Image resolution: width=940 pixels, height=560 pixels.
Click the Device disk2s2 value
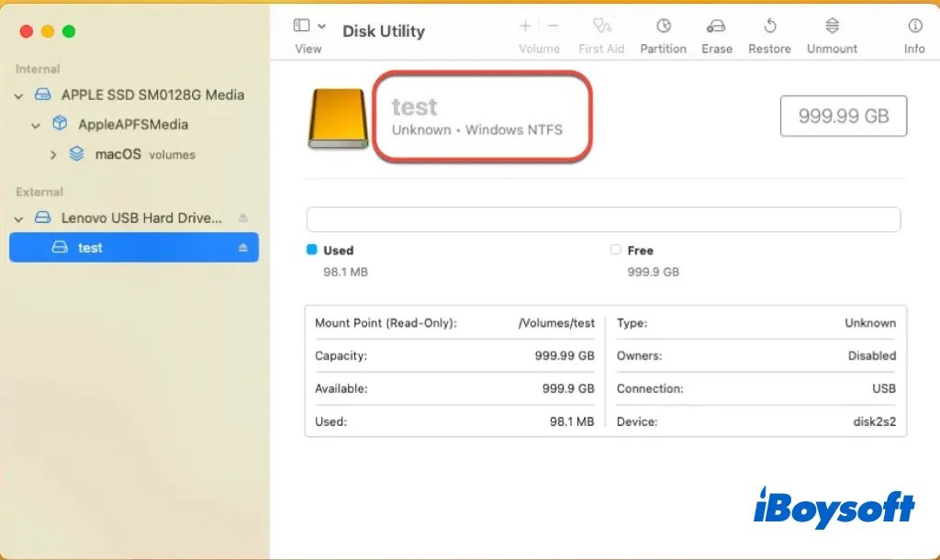tap(875, 421)
